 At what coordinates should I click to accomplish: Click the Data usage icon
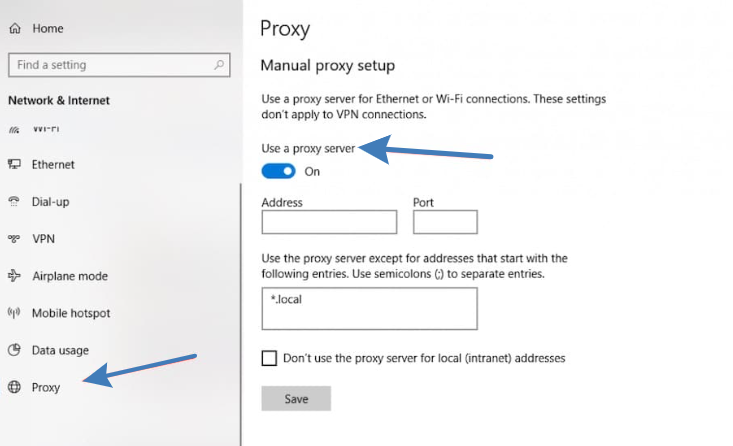coord(15,350)
